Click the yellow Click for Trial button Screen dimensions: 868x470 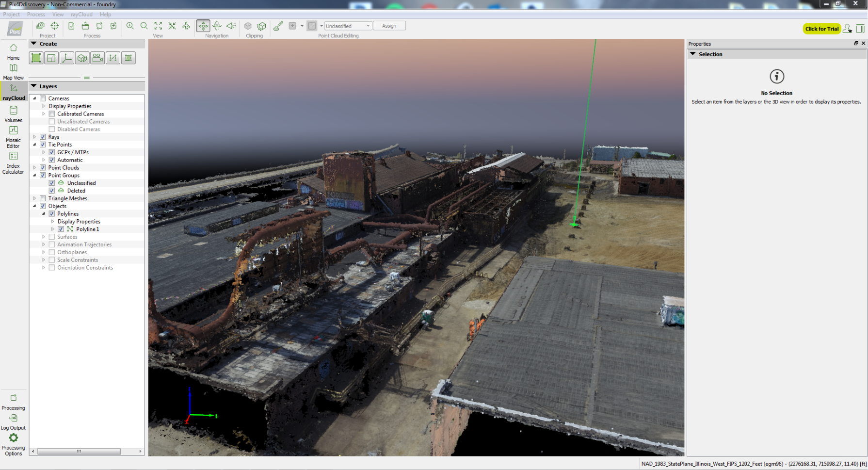822,29
